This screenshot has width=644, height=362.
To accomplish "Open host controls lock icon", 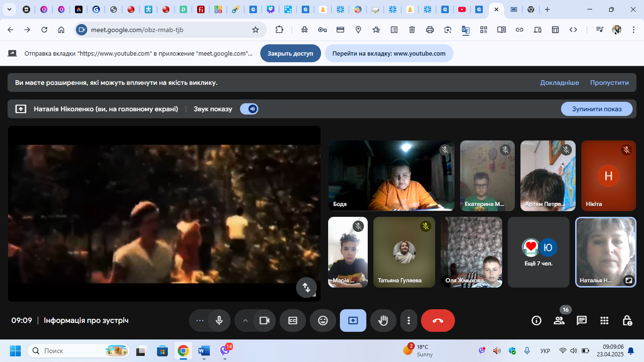I will tap(627, 321).
